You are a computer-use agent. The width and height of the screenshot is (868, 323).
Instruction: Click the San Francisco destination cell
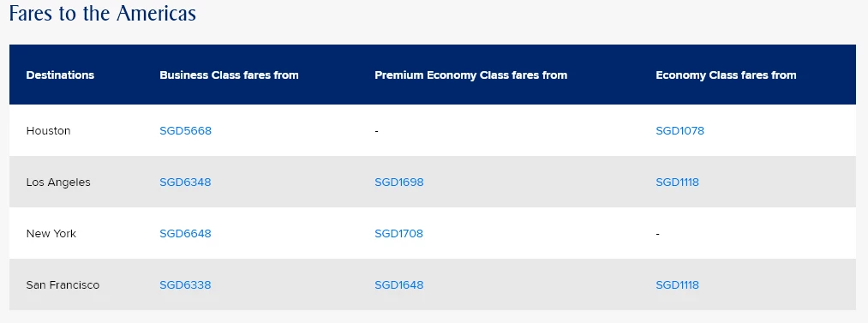[63, 285]
